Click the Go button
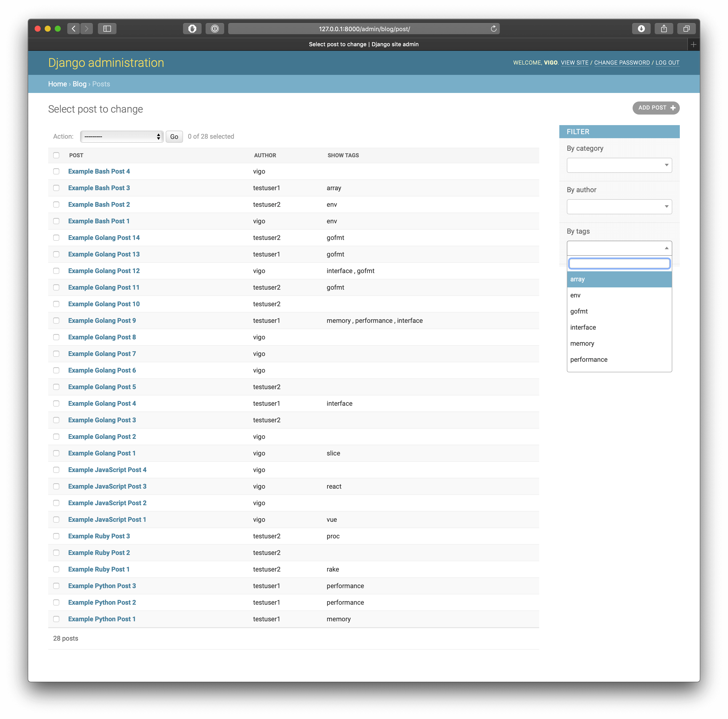 point(174,136)
